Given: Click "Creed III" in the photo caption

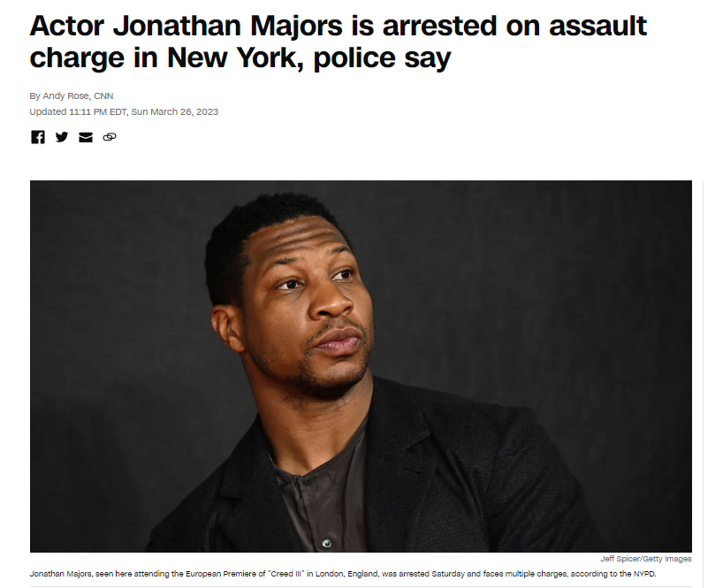Looking at the screenshot, I should point(285,574).
